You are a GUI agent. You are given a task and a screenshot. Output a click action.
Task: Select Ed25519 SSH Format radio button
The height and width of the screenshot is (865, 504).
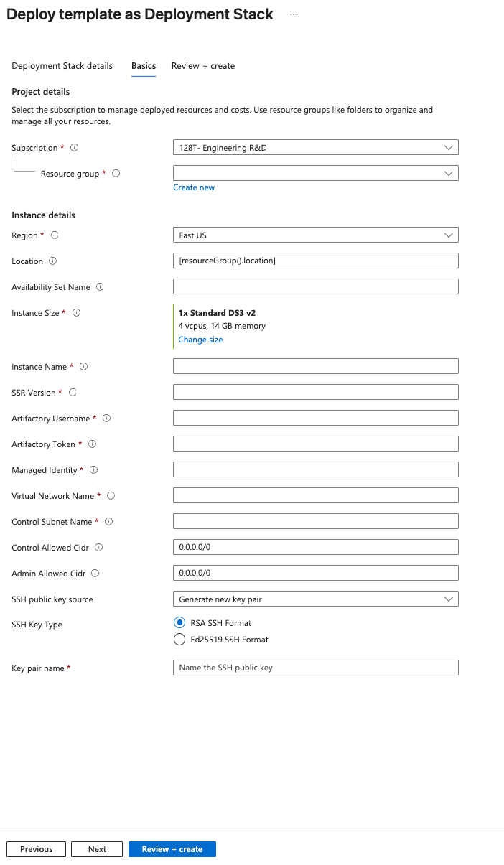pos(179,640)
